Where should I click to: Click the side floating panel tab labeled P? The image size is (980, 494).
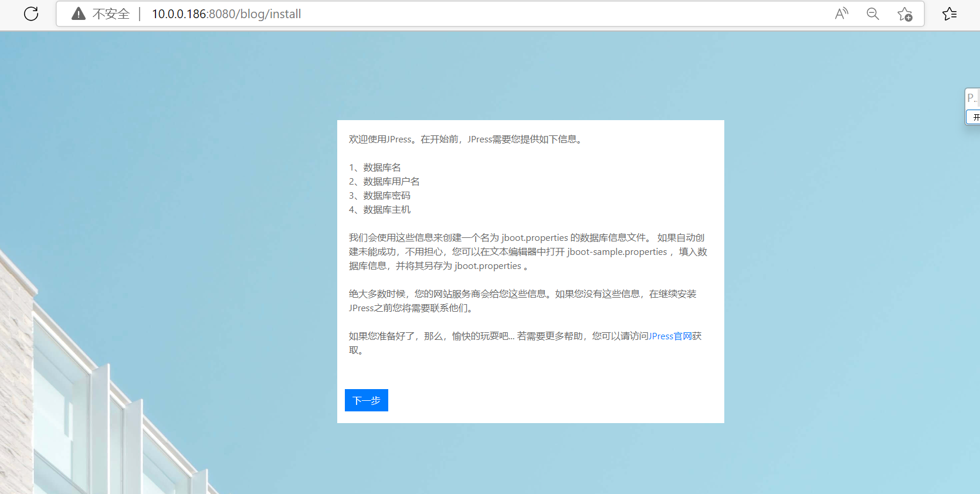click(972, 98)
